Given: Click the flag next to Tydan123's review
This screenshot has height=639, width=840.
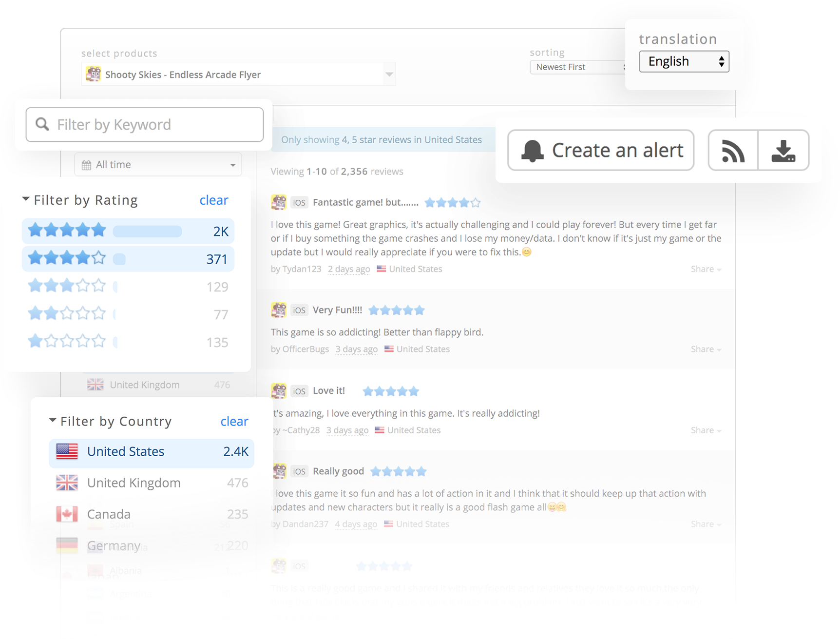Looking at the screenshot, I should tap(382, 269).
